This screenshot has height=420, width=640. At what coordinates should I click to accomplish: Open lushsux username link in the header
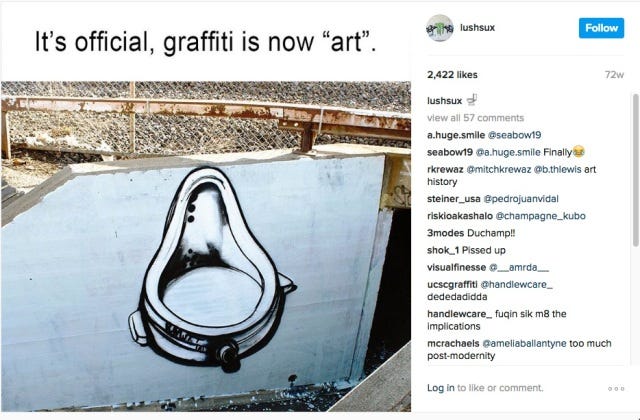click(x=478, y=27)
